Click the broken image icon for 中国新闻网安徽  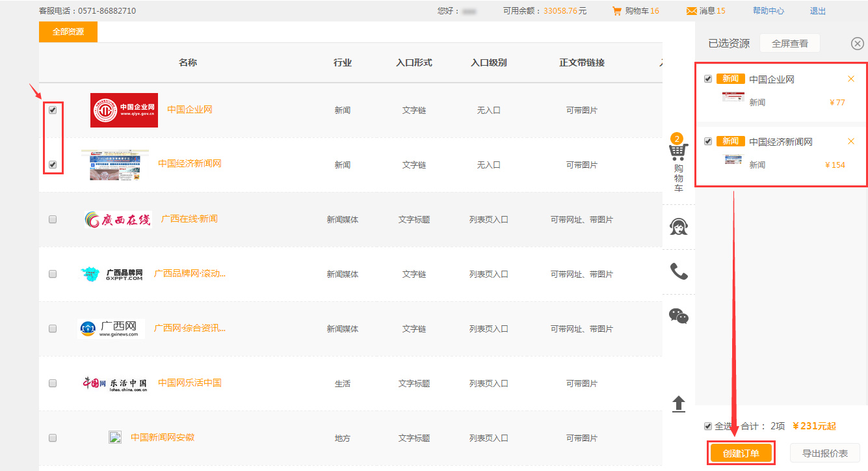tap(115, 437)
